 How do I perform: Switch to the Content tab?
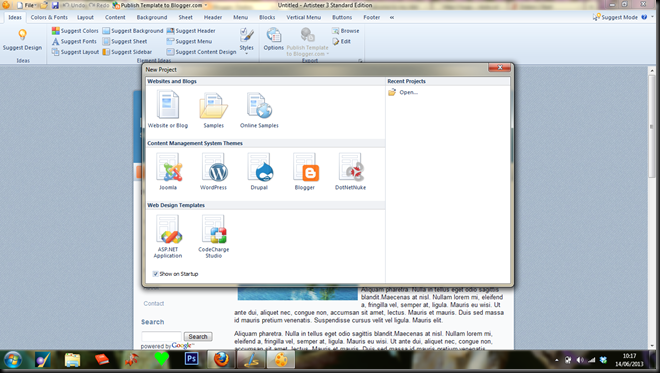(115, 17)
